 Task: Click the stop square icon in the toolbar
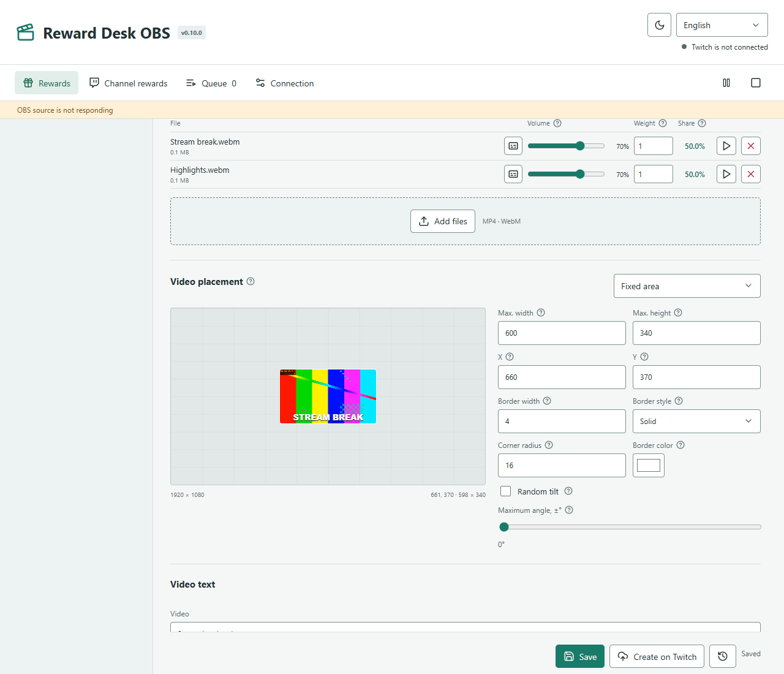point(756,83)
